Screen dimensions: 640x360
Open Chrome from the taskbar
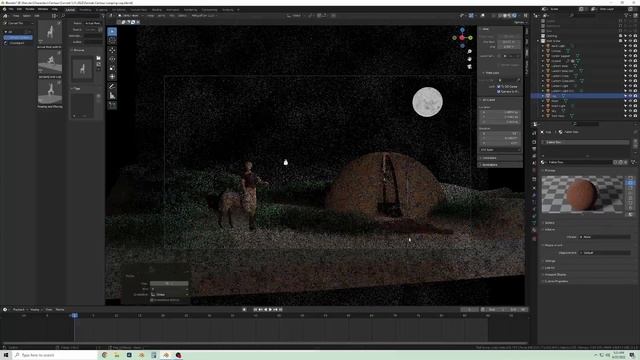104,355
